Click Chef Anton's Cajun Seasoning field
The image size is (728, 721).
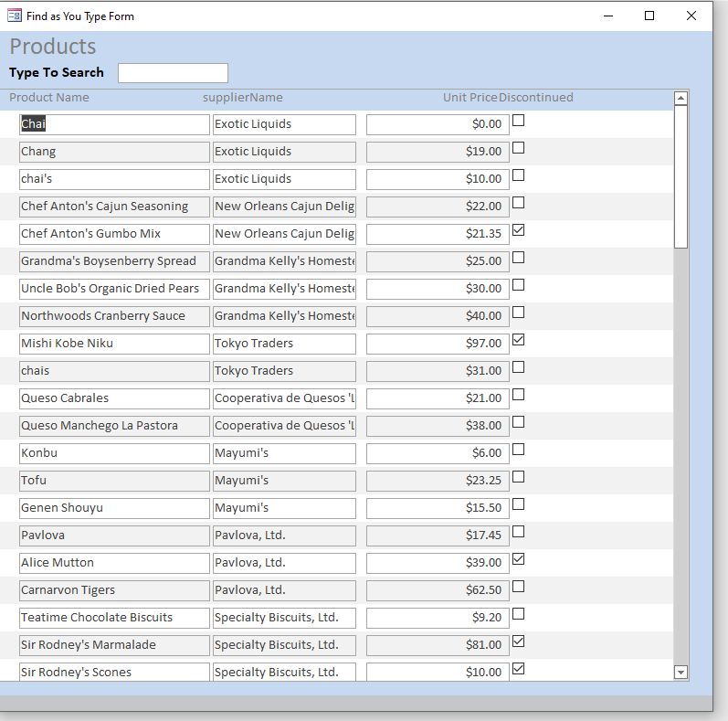pos(114,207)
